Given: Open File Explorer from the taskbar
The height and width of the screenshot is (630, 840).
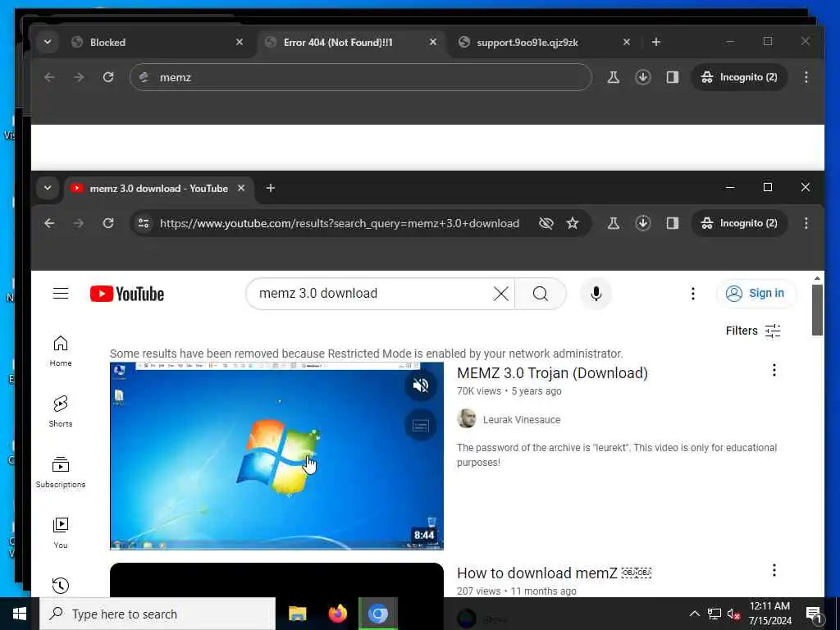Looking at the screenshot, I should pyautogui.click(x=297, y=614).
